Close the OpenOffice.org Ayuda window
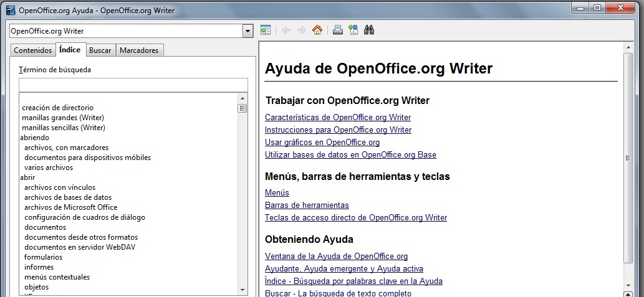644x297 pixels. (620, 7)
